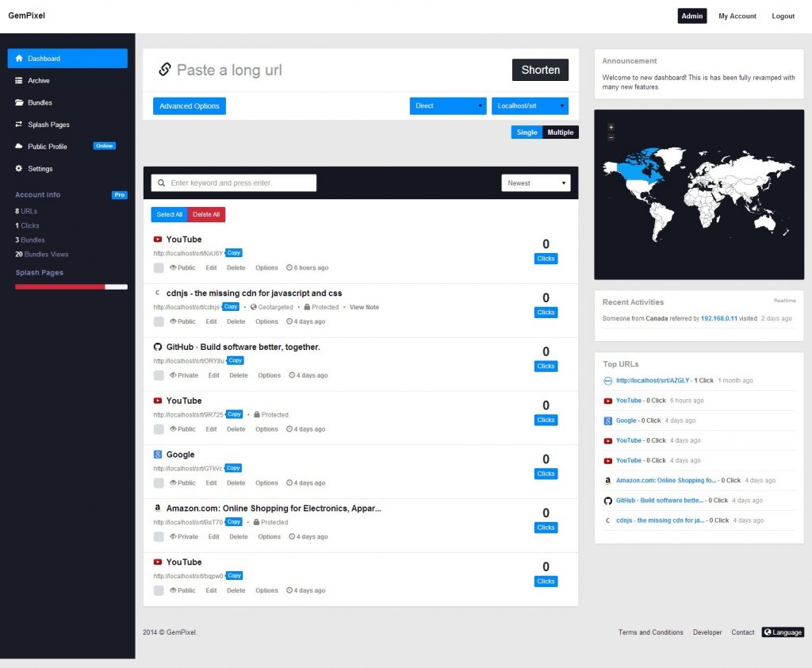Open the Direct redirect type dropdown
Image resolution: width=812 pixels, height=668 pixels.
tap(447, 105)
